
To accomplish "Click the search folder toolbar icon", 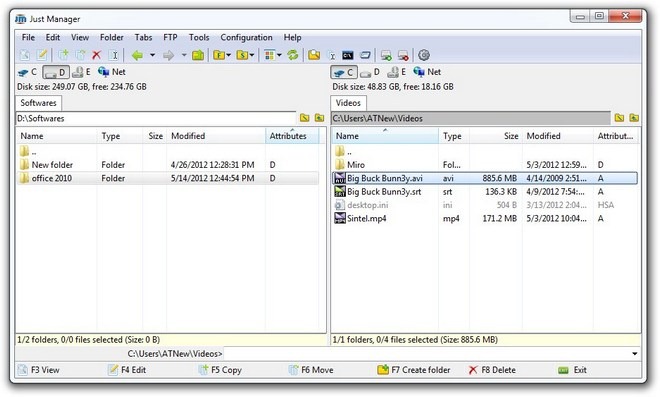I will coord(314,55).
